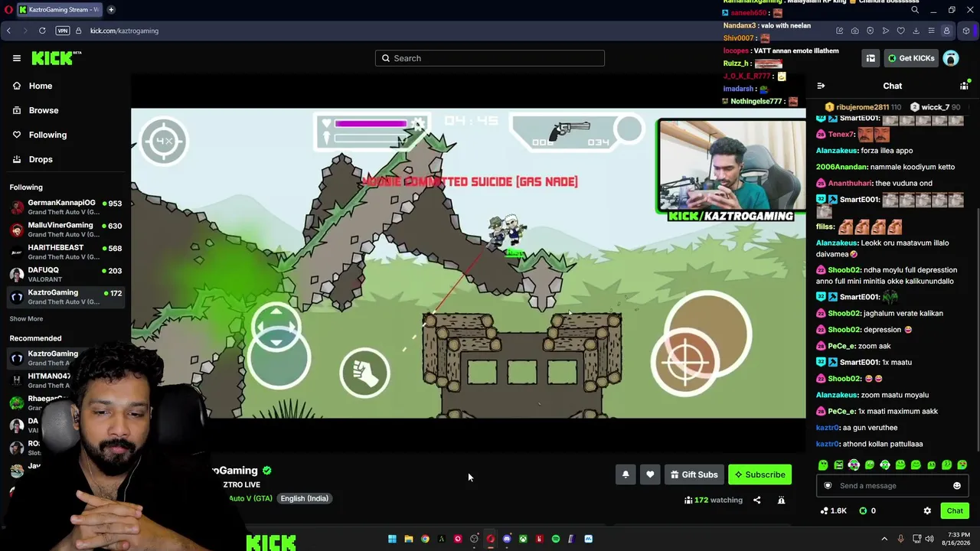Image resolution: width=980 pixels, height=551 pixels.
Task: Select the headphones quick emote with purple glasses
Action: (854, 465)
